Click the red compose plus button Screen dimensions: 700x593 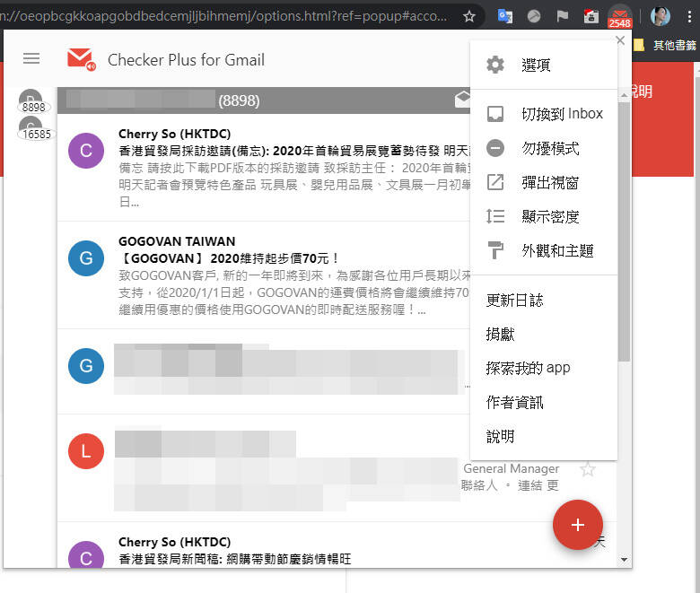578,525
